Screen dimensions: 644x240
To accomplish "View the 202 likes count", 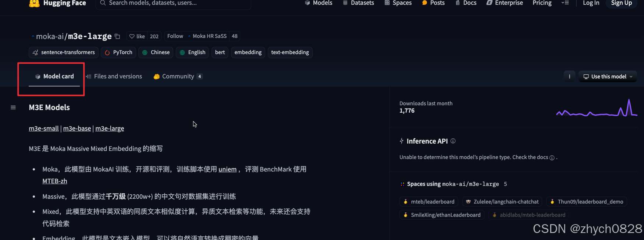I will tap(154, 36).
